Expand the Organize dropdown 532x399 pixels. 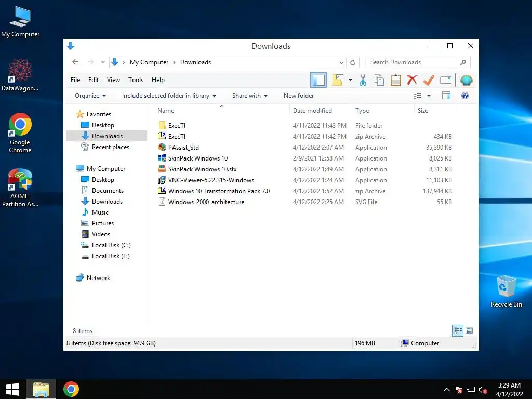[x=90, y=96]
